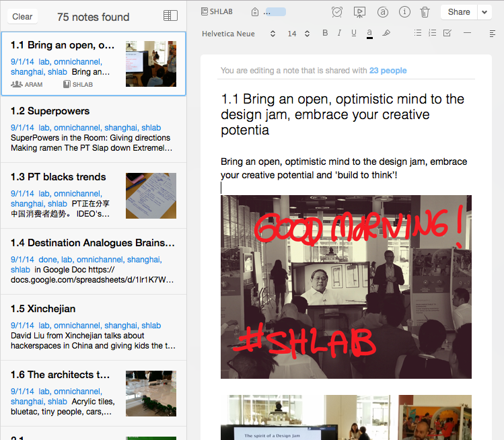Open note 1.6 The architects
Image resolution: width=504 pixels, height=440 pixels.
coord(94,393)
